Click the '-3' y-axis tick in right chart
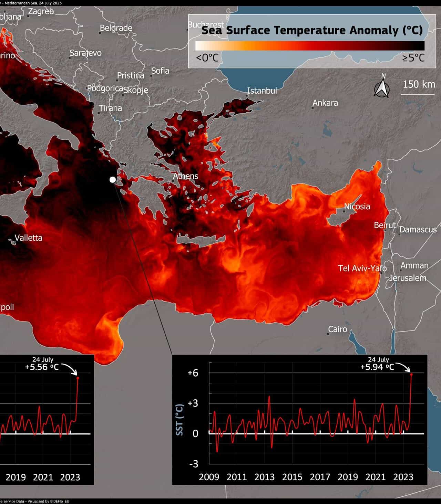This screenshot has height=504, width=441. [x=194, y=464]
